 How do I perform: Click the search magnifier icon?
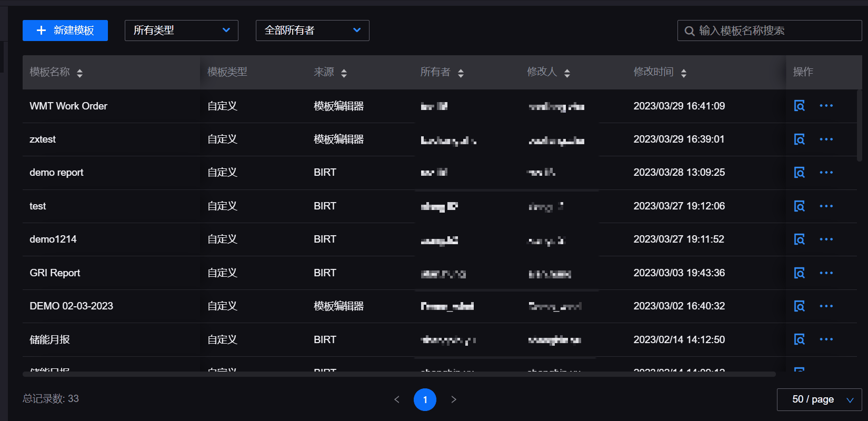click(x=689, y=31)
